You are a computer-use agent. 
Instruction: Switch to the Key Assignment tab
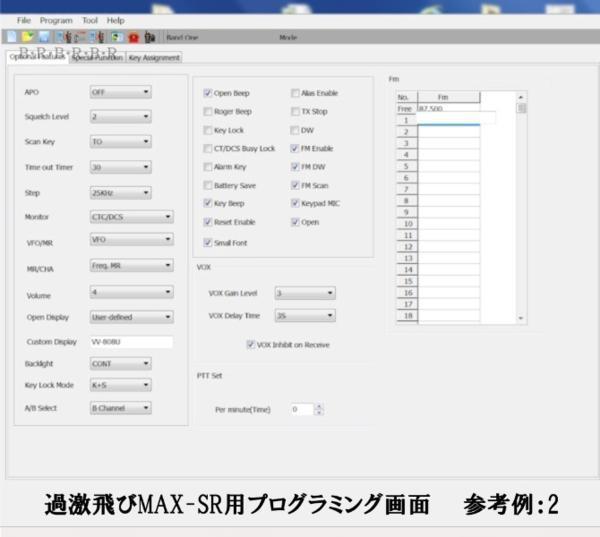point(155,57)
